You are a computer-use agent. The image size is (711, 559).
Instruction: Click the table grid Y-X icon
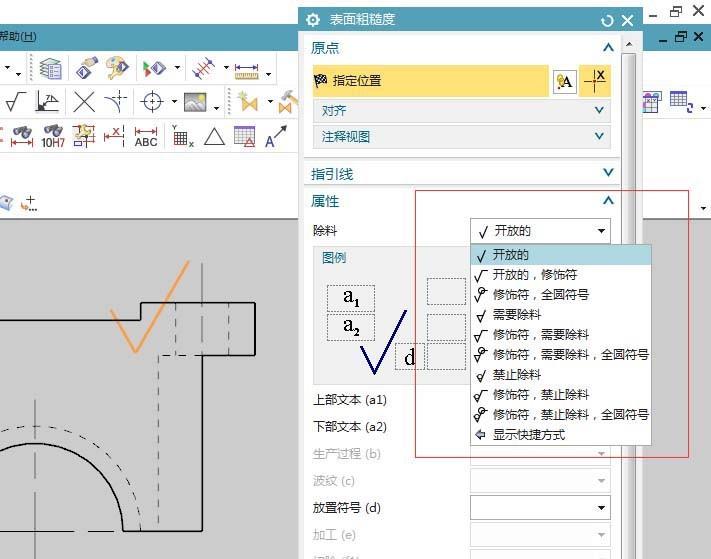[182, 136]
